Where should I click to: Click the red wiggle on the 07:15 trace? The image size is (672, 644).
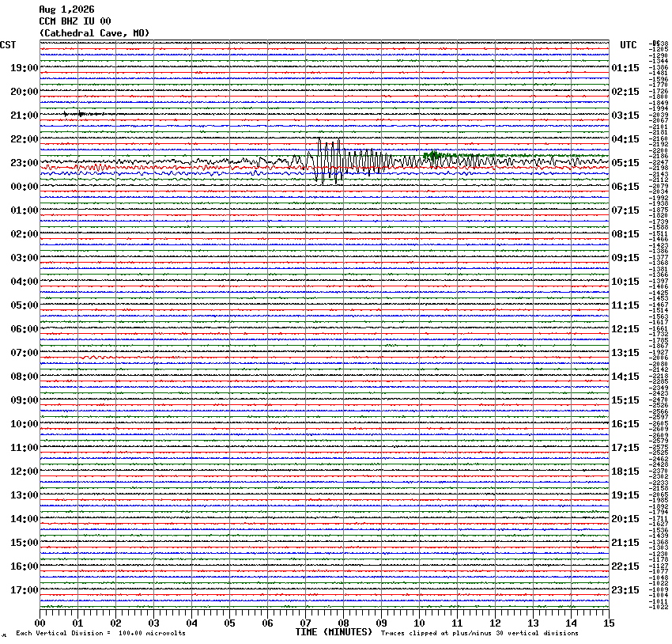[96, 357]
